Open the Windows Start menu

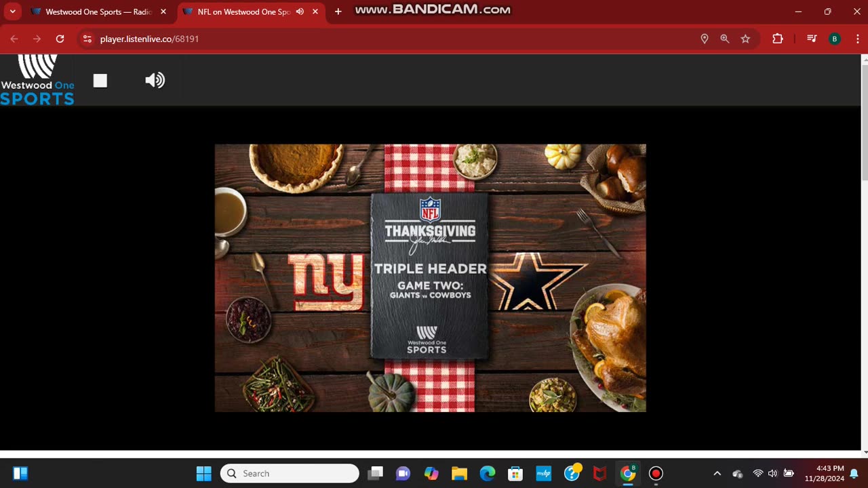click(203, 473)
